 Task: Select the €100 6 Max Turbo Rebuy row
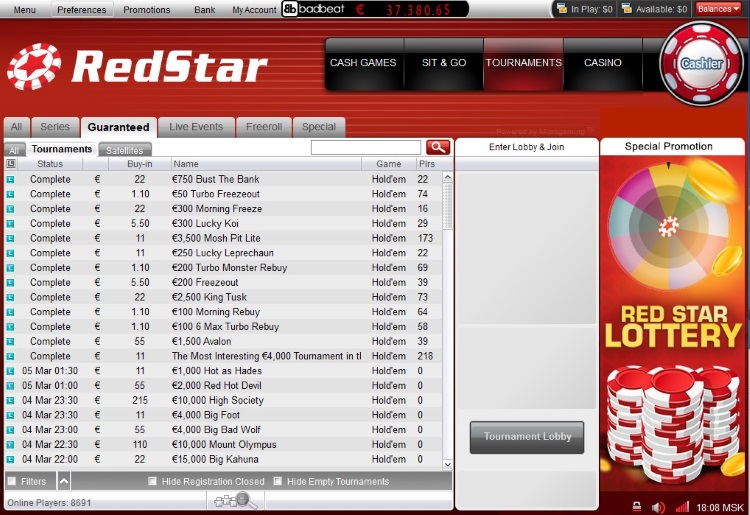(223, 327)
